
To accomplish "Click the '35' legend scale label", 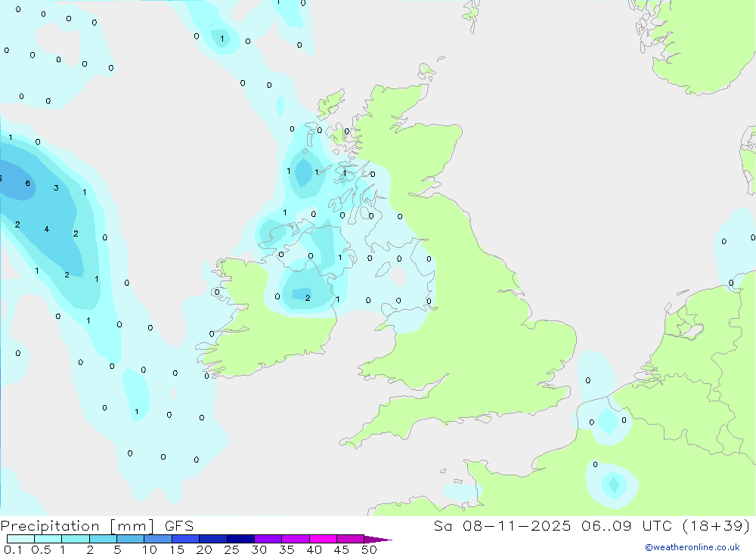I will (x=287, y=549).
